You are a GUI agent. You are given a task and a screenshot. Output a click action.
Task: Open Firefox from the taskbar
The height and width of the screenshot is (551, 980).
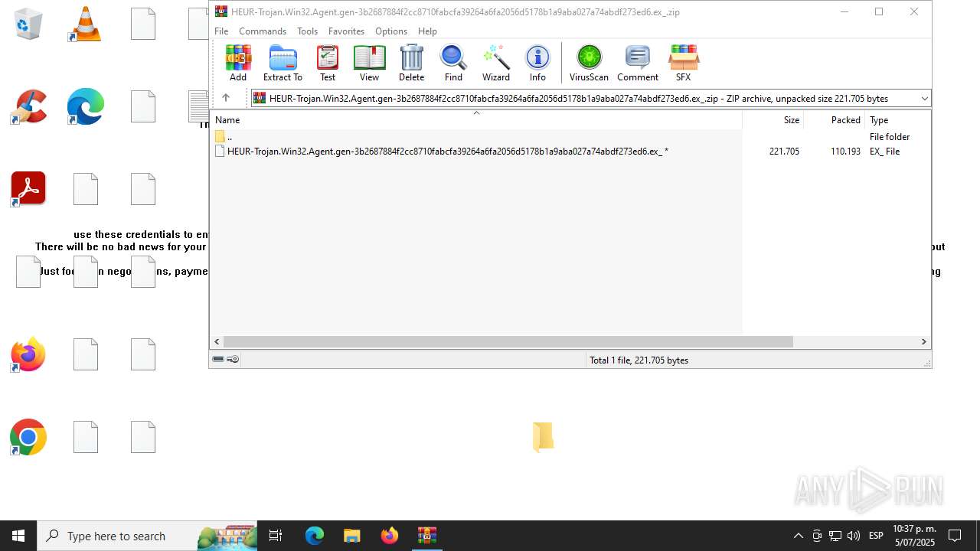[x=390, y=536]
